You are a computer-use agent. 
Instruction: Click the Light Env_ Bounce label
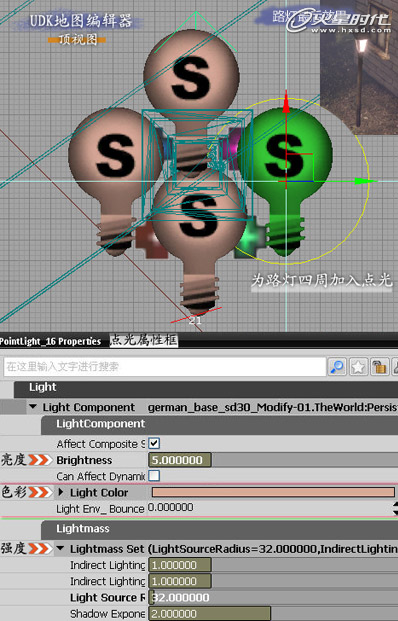click(100, 509)
